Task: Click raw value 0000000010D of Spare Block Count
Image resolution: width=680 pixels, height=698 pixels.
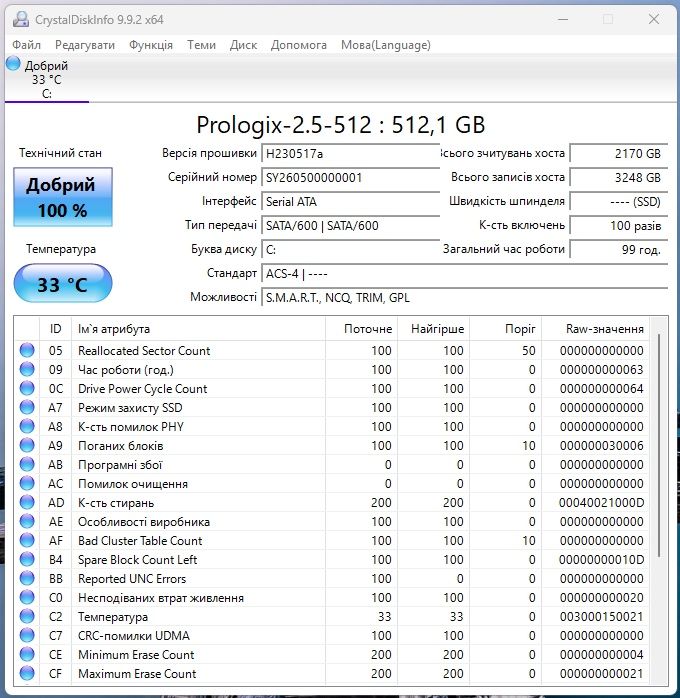Action: 601,560
